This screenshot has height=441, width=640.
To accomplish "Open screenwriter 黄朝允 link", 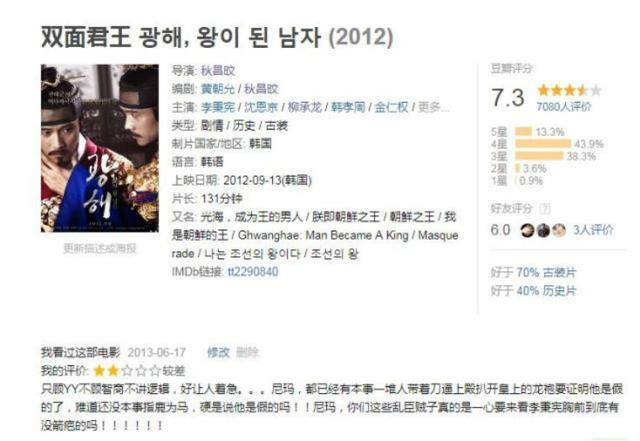I will coord(218,89).
